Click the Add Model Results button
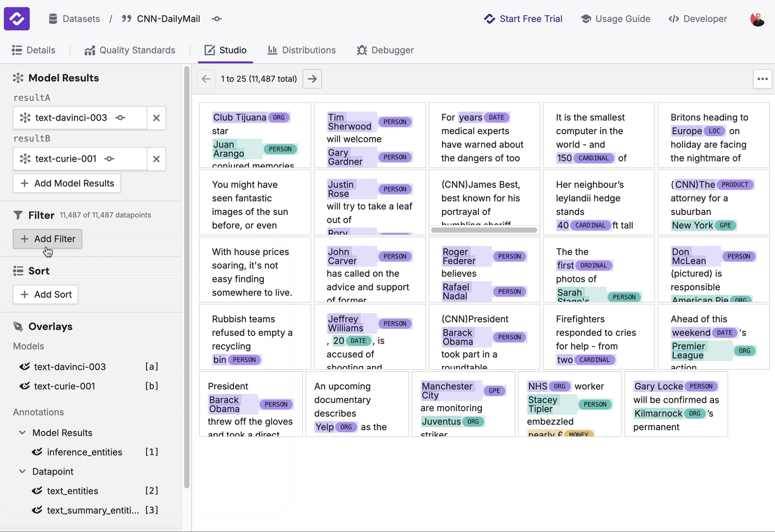 [66, 183]
